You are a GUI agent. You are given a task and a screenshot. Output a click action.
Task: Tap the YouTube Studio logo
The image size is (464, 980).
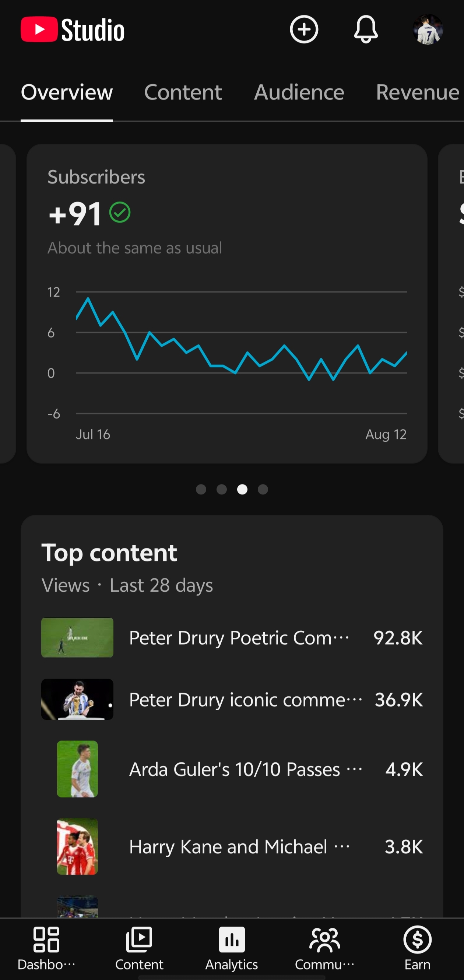pyautogui.click(x=72, y=29)
